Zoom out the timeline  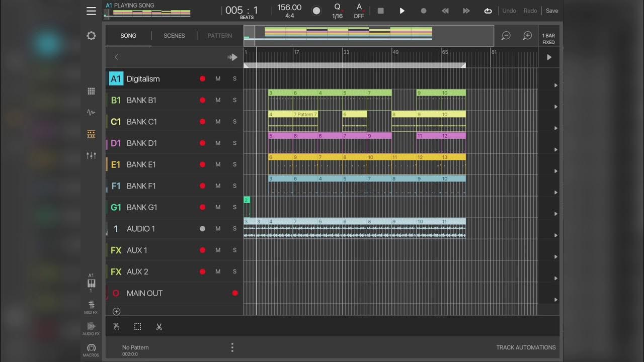pyautogui.click(x=506, y=36)
